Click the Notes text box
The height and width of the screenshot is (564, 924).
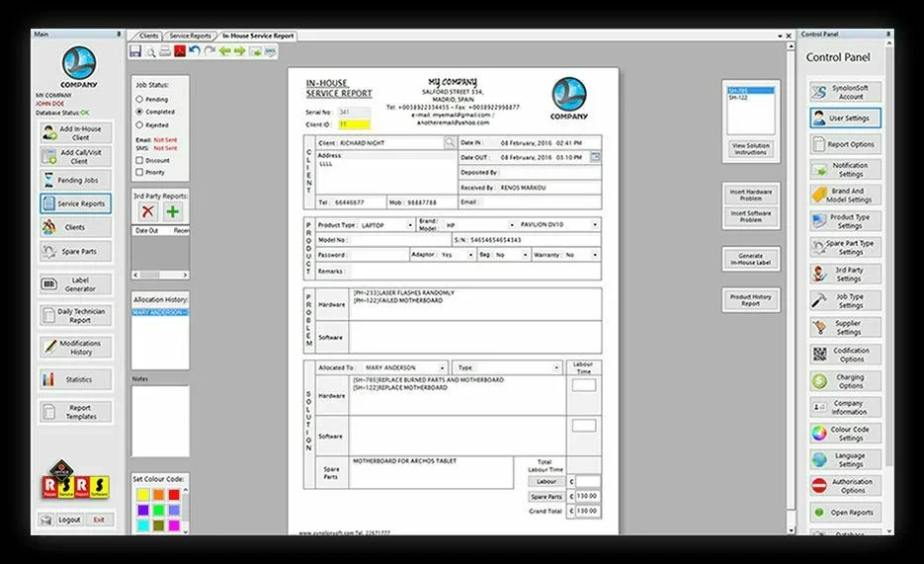click(160, 421)
